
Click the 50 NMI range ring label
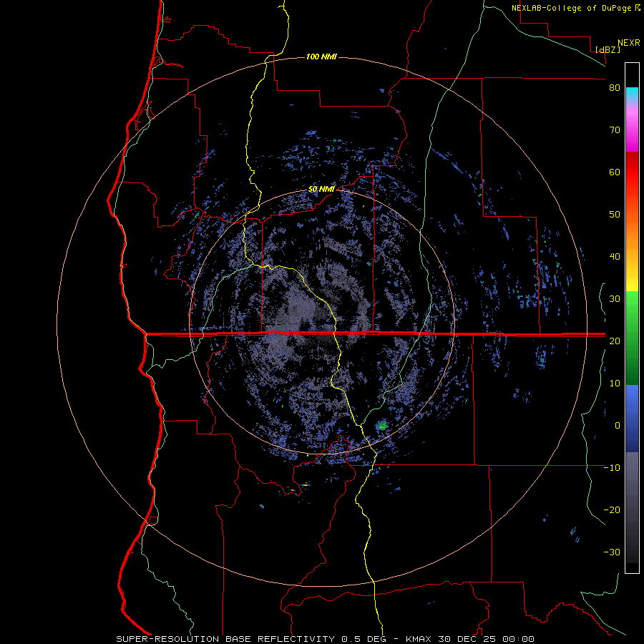click(321, 190)
